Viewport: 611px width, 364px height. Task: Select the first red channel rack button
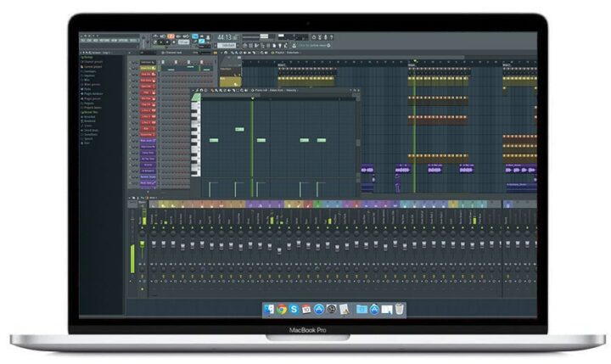[x=147, y=74]
